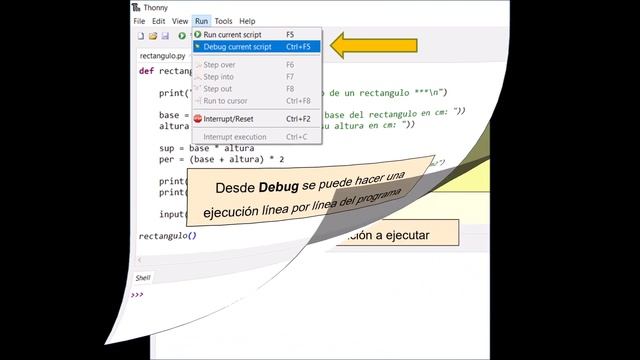Screen dimensions: 640x360
Task: Click the Save file floppy icon
Action: point(165,36)
